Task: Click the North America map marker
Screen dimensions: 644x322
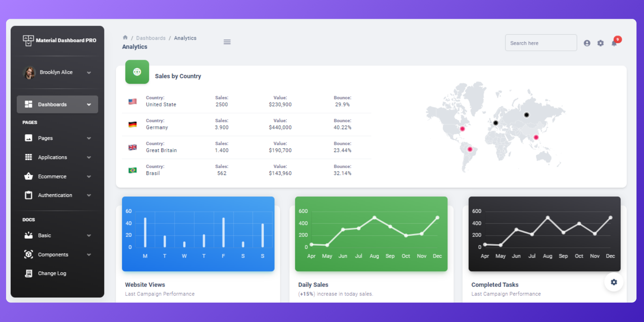Action: (462, 129)
